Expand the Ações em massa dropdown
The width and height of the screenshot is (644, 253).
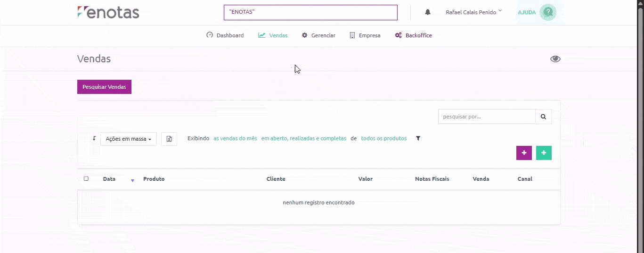(x=128, y=139)
